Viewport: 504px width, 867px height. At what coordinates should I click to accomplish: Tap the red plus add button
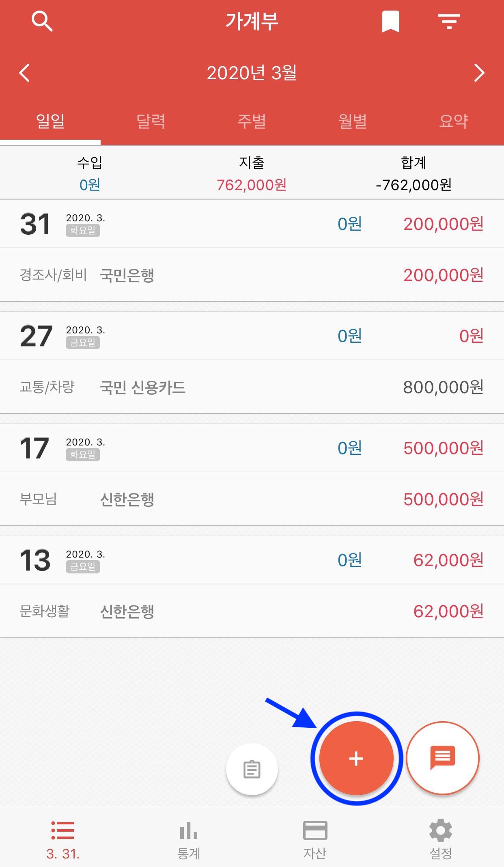pos(356,758)
